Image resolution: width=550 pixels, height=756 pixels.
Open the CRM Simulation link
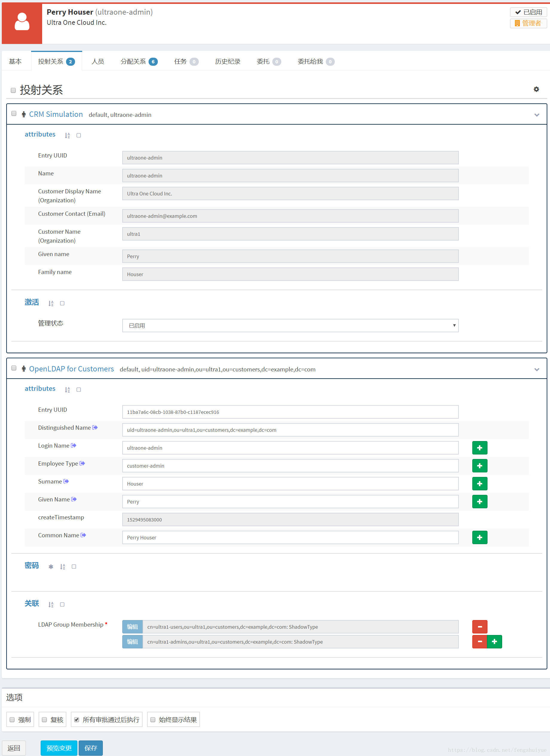56,114
